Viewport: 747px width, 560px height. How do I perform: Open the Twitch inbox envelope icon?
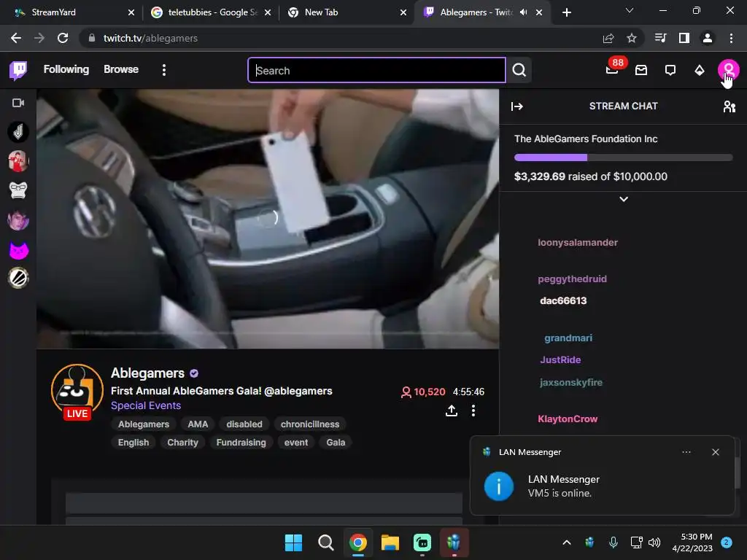pyautogui.click(x=641, y=71)
